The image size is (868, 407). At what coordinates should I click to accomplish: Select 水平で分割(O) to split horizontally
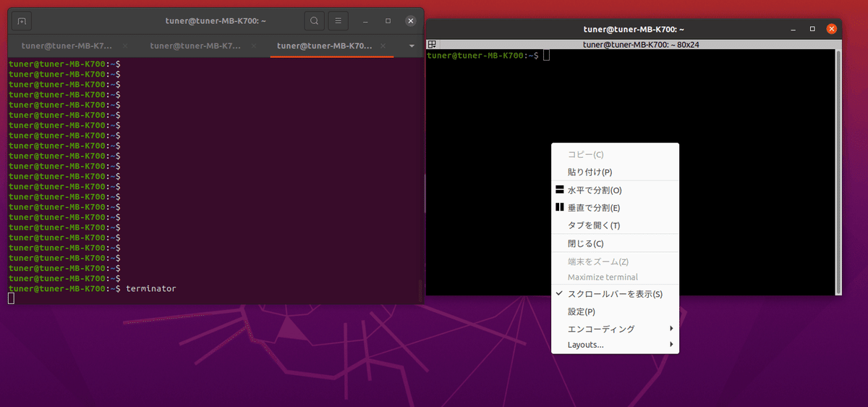615,190
